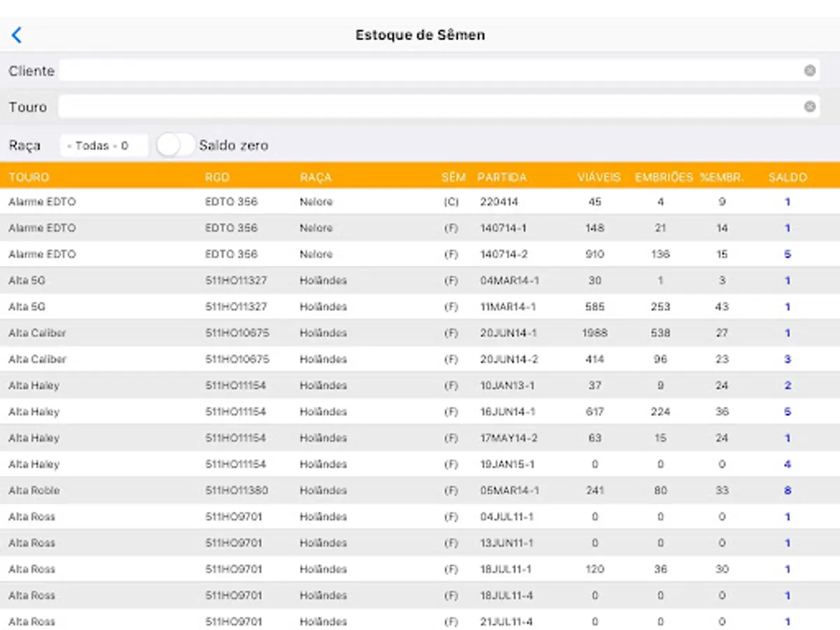Open saldo 3 of partida 20JUN14-2
The width and height of the screenshot is (840, 630).
(787, 360)
